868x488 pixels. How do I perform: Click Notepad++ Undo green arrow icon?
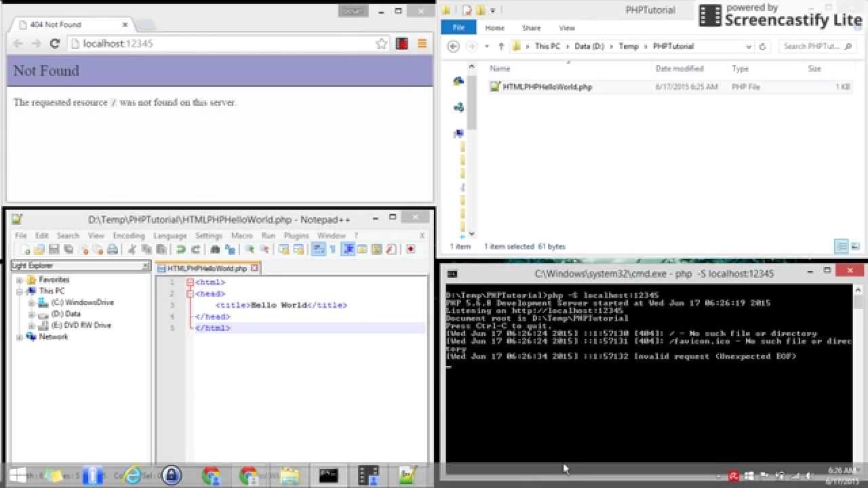180,249
